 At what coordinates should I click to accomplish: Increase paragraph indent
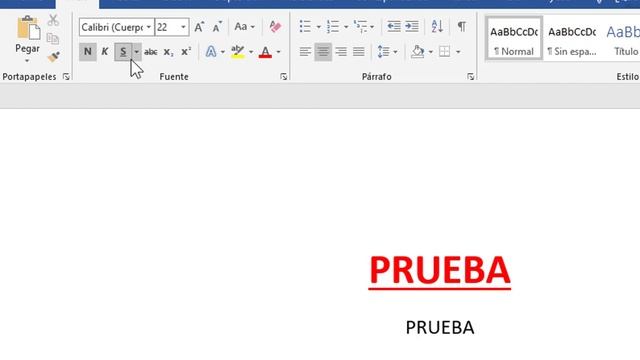pyautogui.click(x=411, y=27)
